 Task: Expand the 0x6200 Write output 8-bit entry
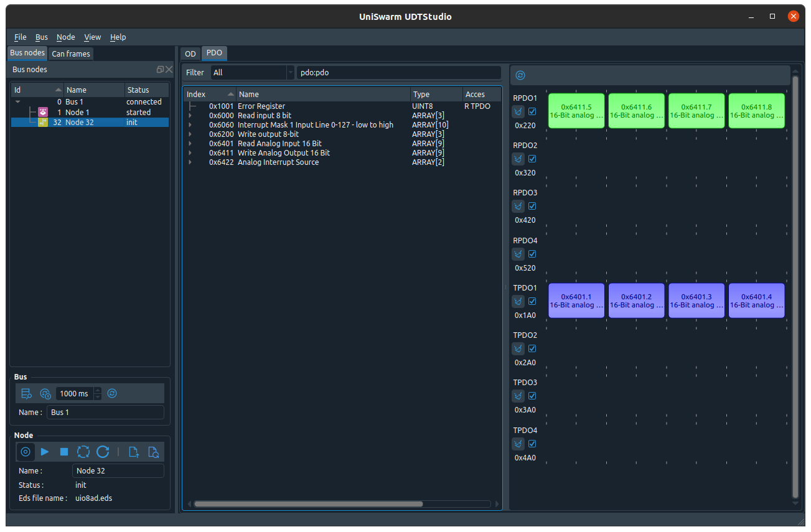pos(190,134)
